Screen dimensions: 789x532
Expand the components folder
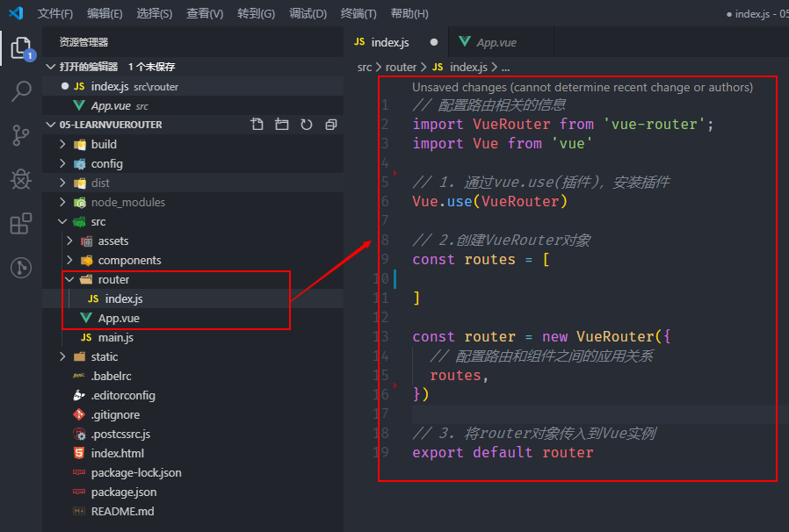[x=69, y=260]
